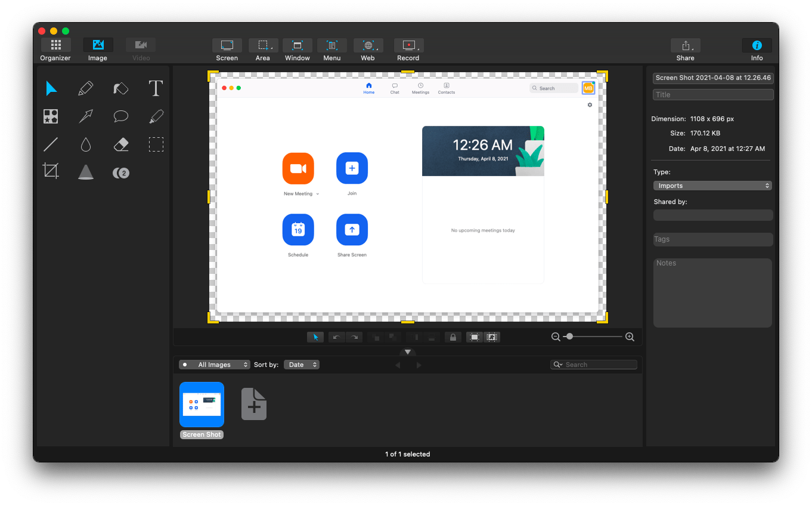This screenshot has height=506, width=812.
Task: Start a Menu capture
Action: [332, 50]
